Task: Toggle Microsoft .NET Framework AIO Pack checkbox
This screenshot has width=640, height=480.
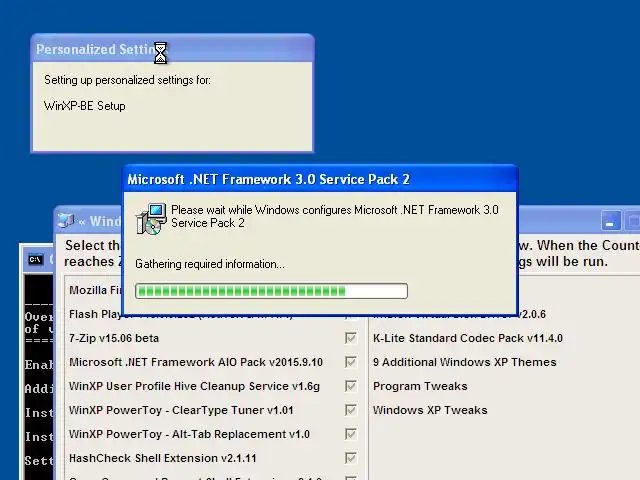Action: (x=351, y=362)
